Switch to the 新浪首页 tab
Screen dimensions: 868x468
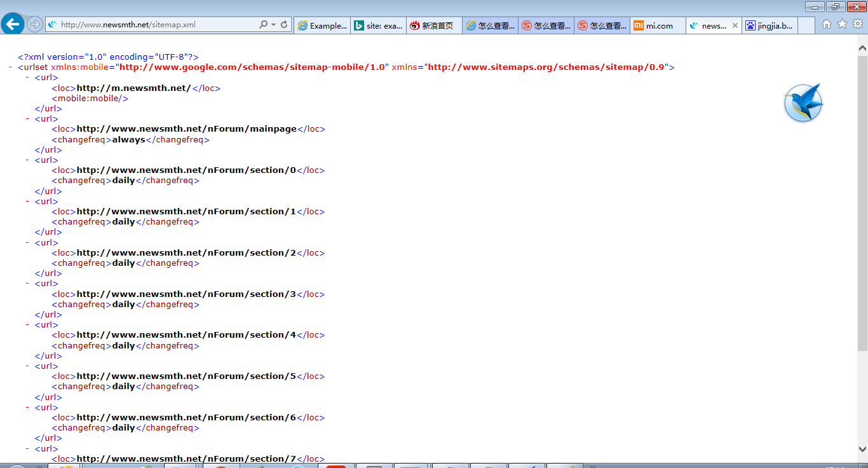434,25
